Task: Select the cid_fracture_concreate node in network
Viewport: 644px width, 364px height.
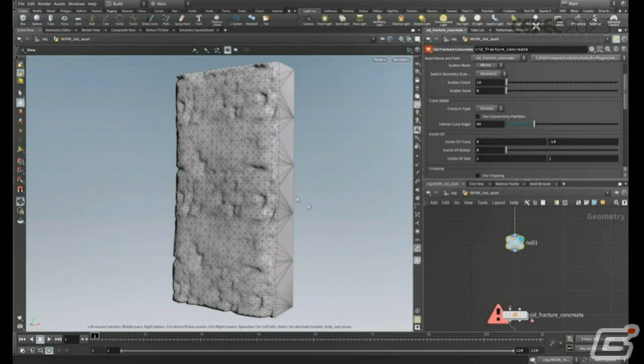Action: point(515,315)
